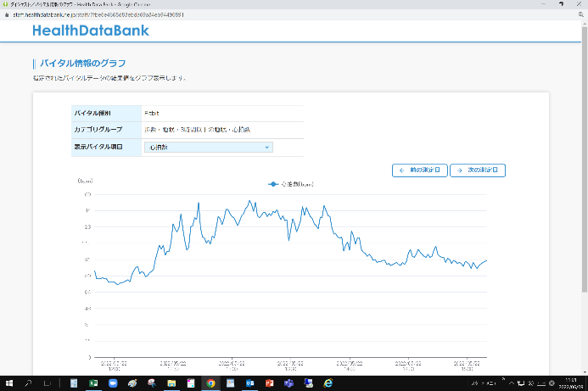588x391 pixels.
Task: Click the 前の測定日 button
Action: [420, 170]
